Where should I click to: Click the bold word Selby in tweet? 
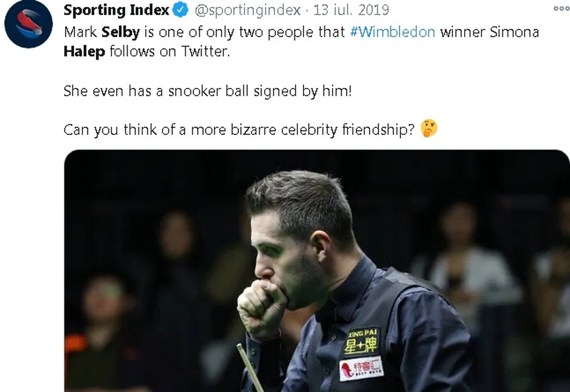tap(120, 32)
